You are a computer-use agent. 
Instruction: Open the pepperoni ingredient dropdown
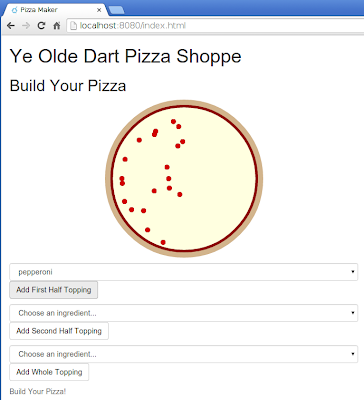184,272
